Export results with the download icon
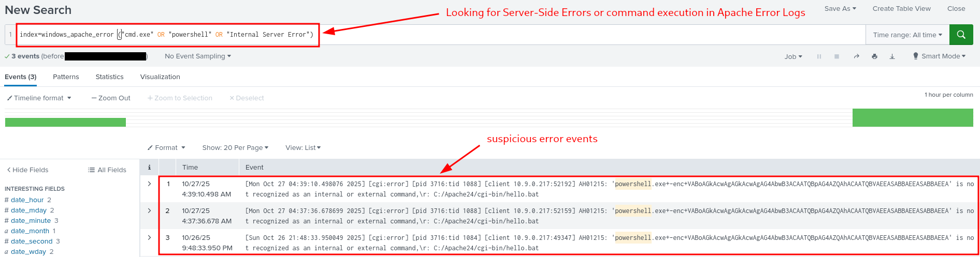 [x=892, y=56]
